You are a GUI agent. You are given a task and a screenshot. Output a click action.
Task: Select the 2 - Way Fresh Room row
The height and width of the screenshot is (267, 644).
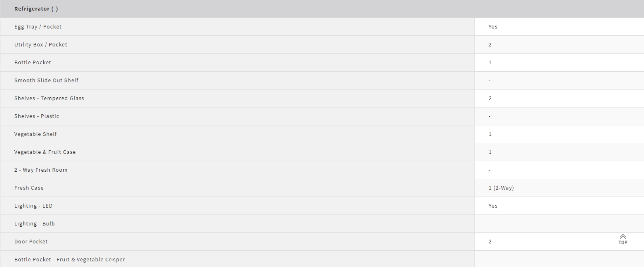pos(41,170)
